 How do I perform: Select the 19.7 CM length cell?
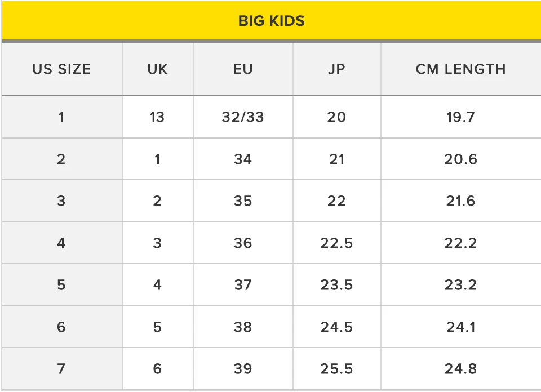460,117
